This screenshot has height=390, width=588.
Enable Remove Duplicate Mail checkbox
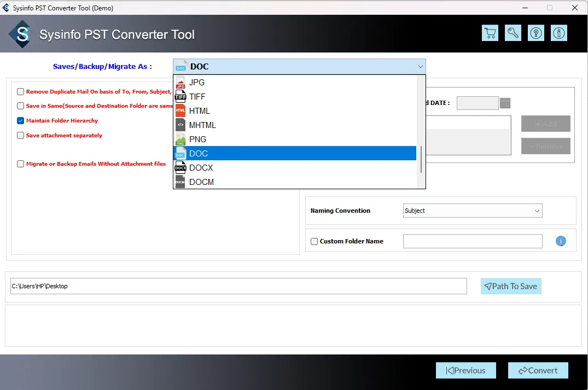point(21,92)
